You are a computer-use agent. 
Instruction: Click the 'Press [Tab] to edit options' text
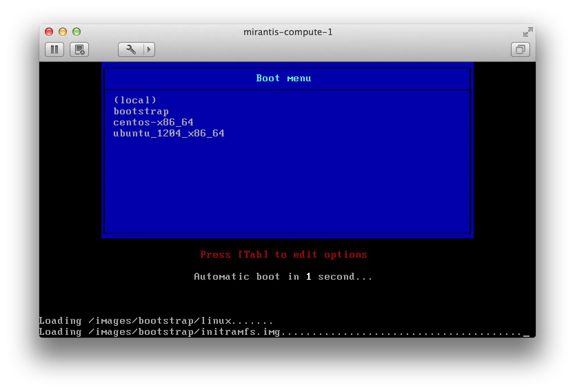(284, 255)
